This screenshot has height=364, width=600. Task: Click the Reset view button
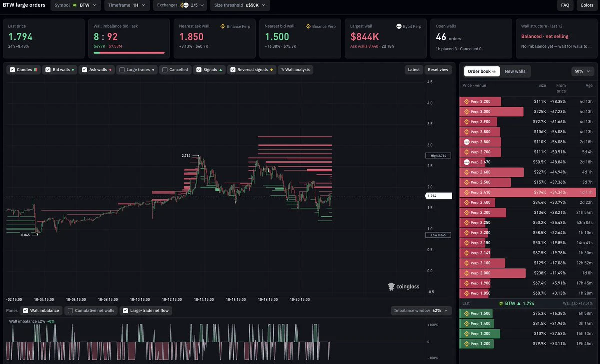coord(438,70)
